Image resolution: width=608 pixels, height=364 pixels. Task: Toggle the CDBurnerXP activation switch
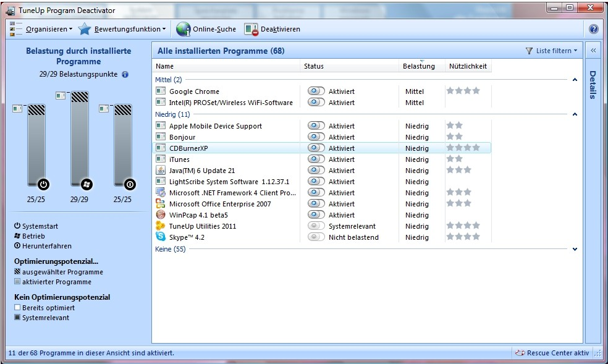point(316,148)
